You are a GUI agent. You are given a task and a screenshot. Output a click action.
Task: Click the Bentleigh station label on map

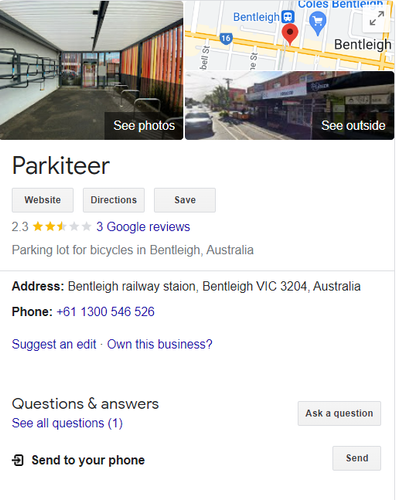(256, 17)
